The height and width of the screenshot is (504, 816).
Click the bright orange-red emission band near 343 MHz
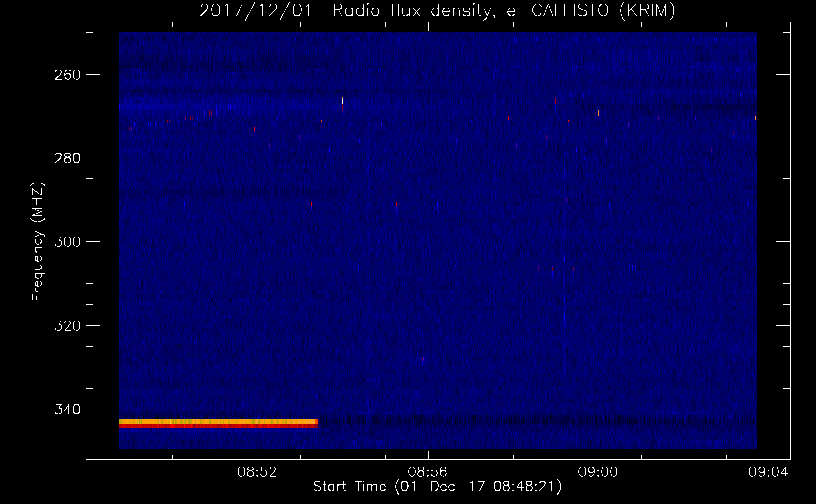[x=218, y=423]
